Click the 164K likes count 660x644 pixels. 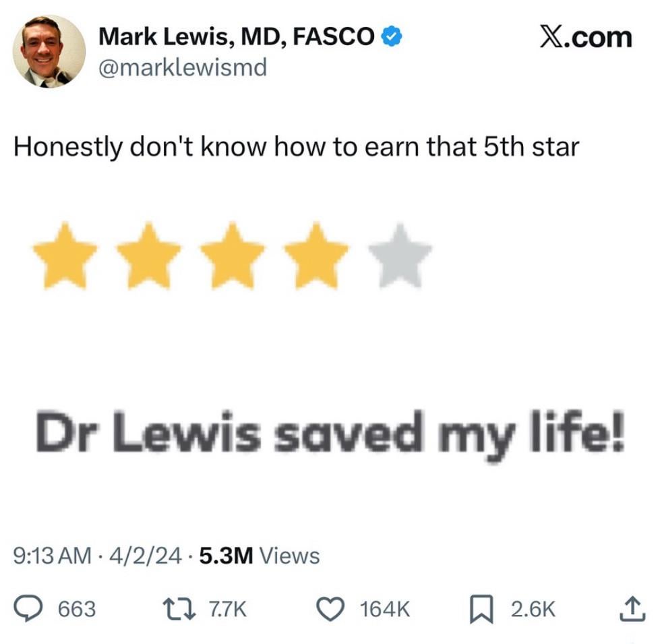[385, 610]
